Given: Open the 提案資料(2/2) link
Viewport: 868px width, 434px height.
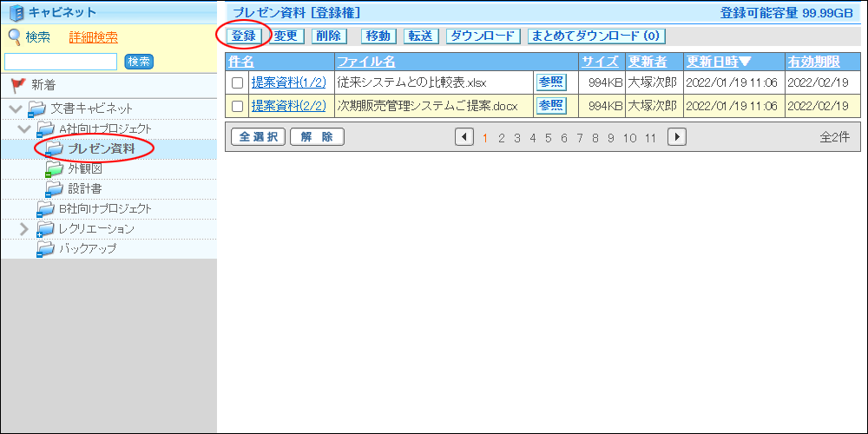Looking at the screenshot, I should point(288,106).
